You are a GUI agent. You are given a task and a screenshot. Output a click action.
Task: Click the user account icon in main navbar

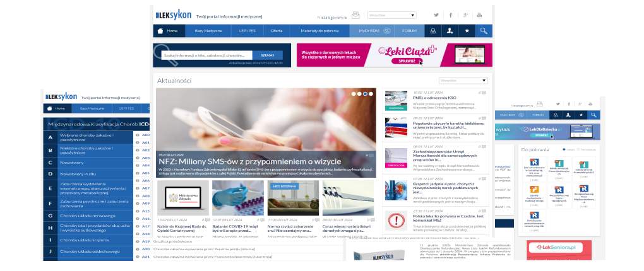450,31
